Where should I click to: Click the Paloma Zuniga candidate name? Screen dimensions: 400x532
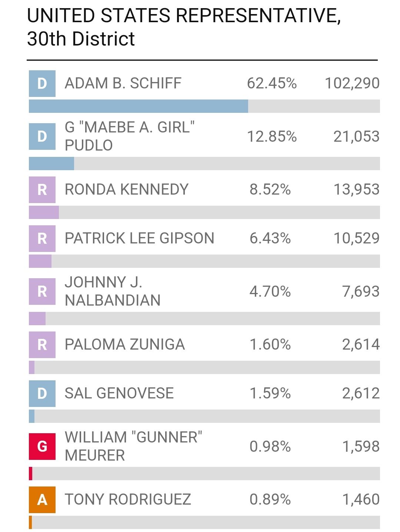tap(124, 345)
